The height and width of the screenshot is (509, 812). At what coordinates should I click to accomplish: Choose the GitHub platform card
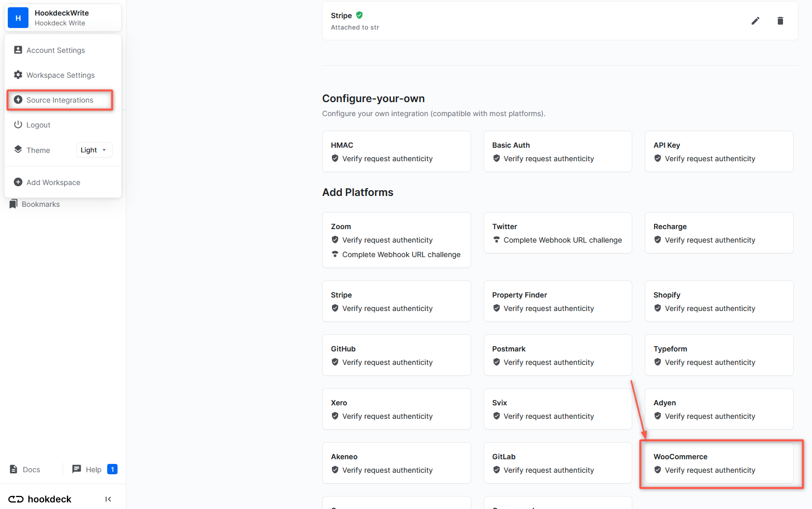click(x=397, y=355)
